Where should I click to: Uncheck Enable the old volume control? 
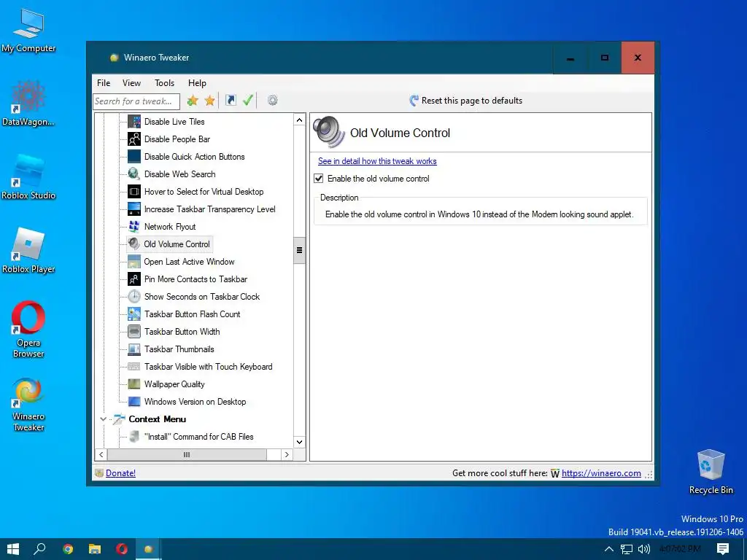point(319,179)
